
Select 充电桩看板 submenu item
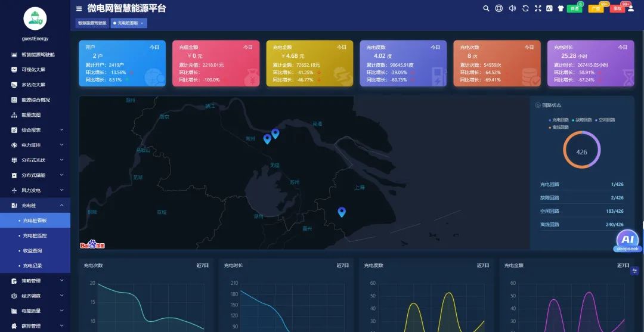point(35,221)
